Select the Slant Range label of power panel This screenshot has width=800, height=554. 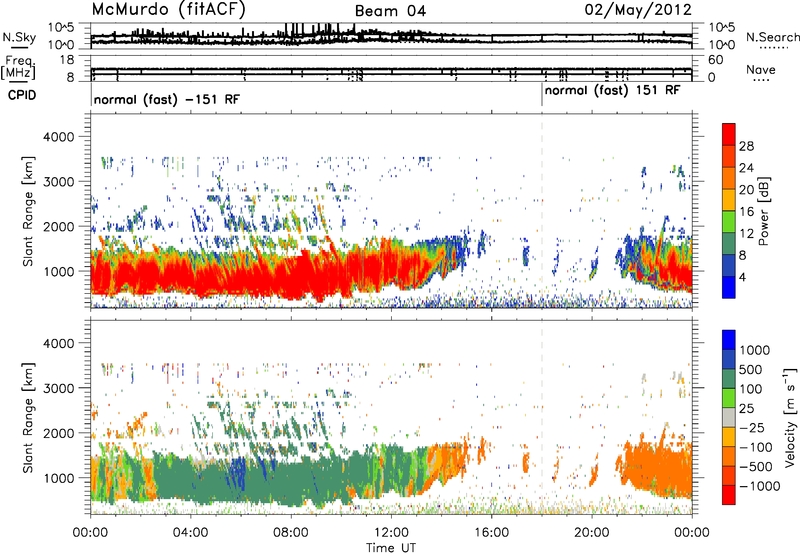coord(29,211)
